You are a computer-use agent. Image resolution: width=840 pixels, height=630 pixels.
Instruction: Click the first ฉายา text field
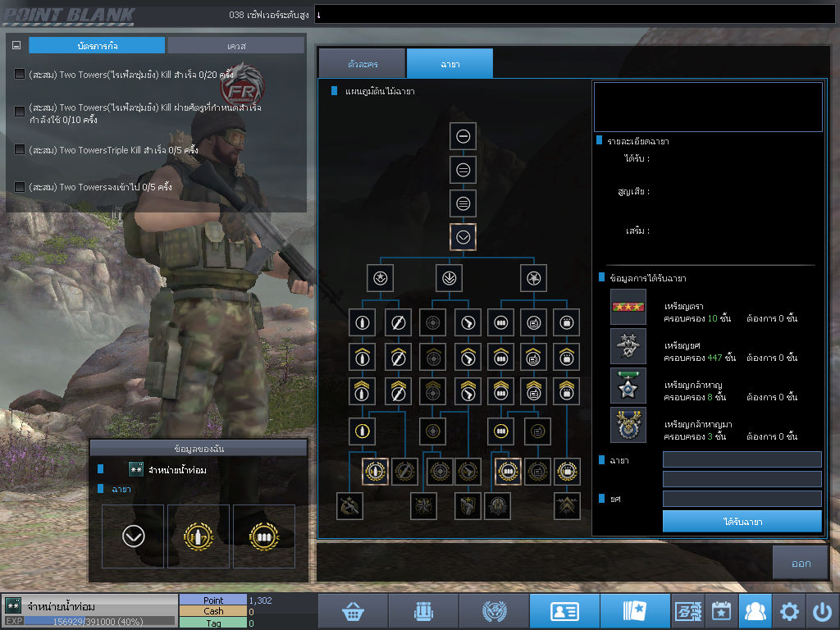click(742, 459)
